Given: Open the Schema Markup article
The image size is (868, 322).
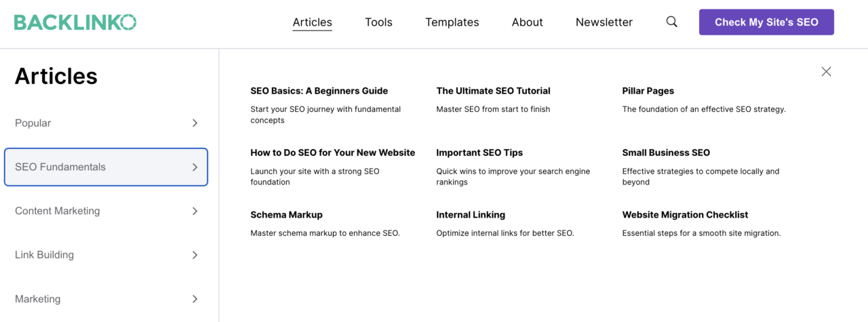Looking at the screenshot, I should point(286,215).
